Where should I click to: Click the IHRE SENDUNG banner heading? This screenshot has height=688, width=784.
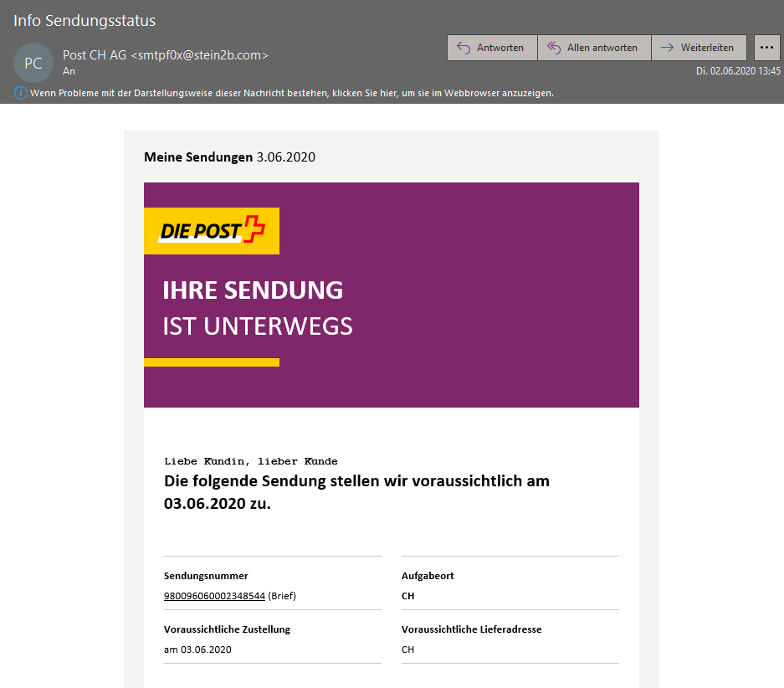pos(253,290)
